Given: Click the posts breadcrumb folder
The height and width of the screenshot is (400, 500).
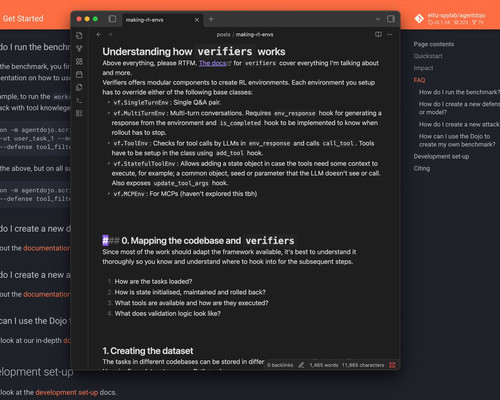Looking at the screenshot, I should pos(223,34).
